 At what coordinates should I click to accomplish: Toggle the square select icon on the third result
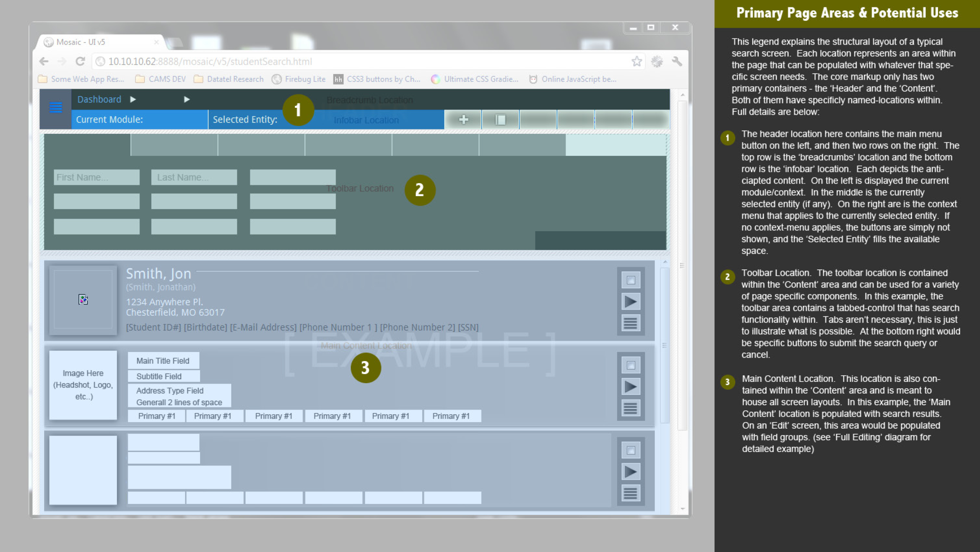pos(631,450)
